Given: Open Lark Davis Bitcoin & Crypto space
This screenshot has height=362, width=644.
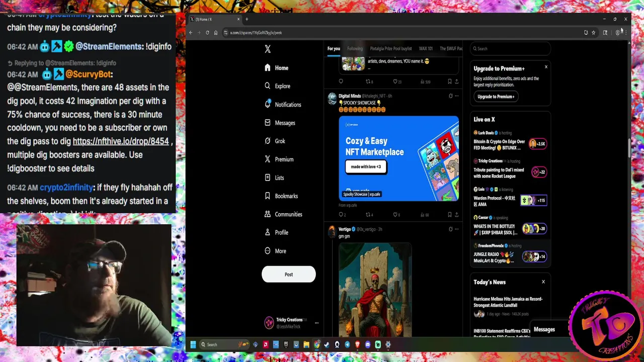Looking at the screenshot, I should pos(510,141).
